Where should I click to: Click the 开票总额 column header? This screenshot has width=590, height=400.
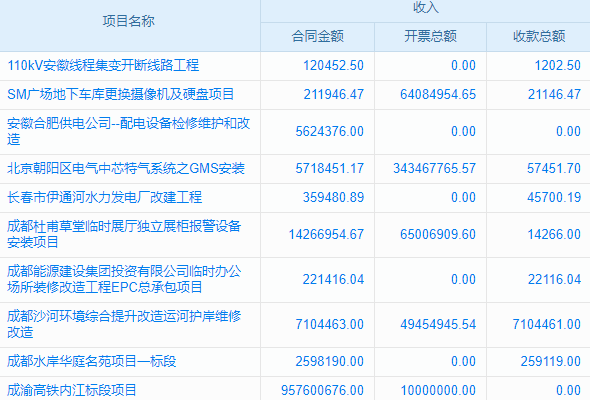430,37
